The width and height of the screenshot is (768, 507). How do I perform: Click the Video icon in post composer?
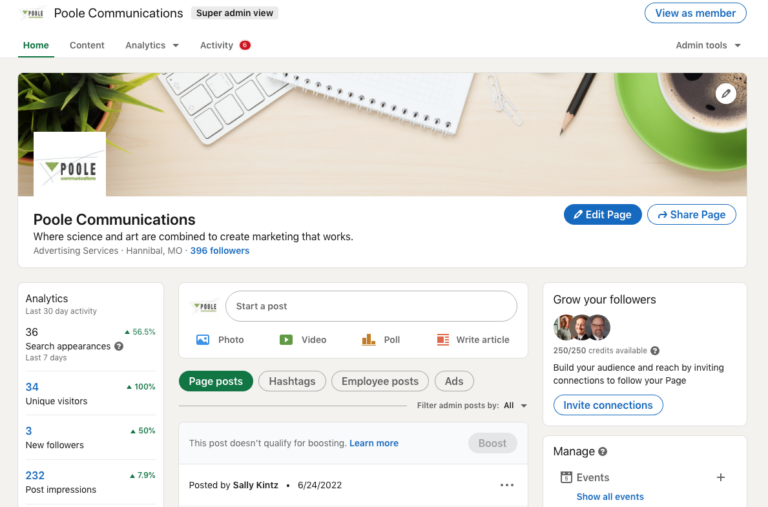286,339
